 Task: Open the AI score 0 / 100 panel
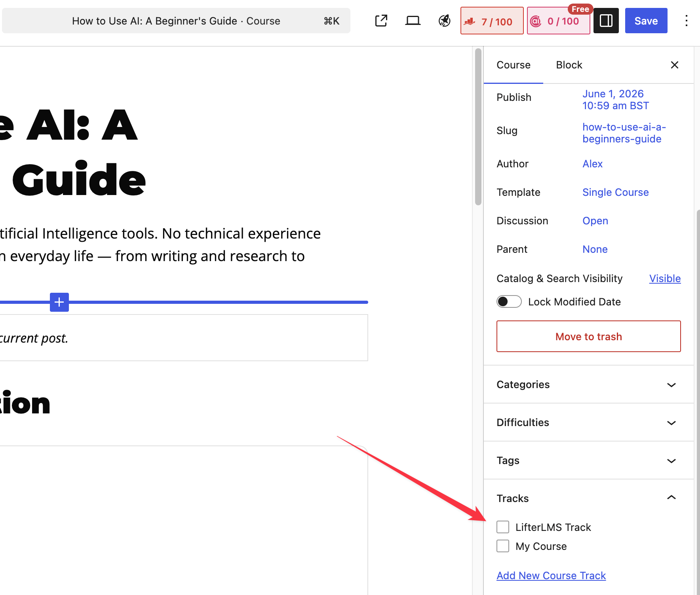click(x=558, y=21)
